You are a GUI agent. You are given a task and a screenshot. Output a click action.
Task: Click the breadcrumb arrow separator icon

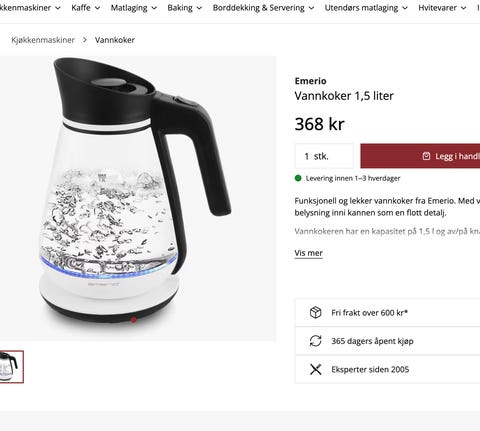(85, 40)
